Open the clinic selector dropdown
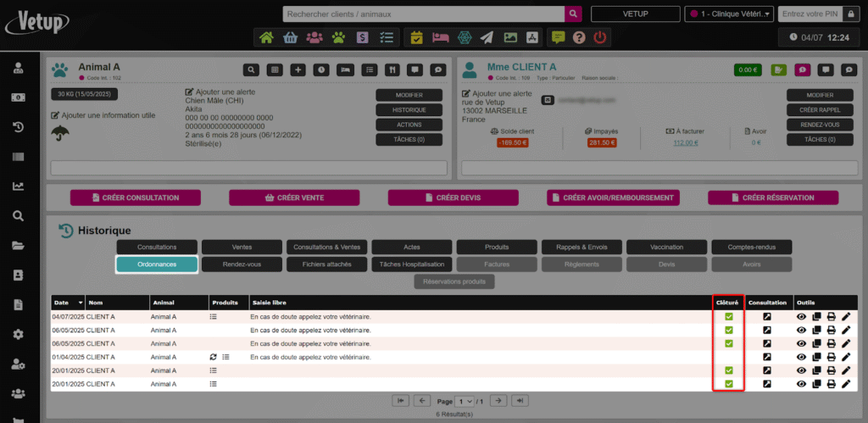Viewport: 868px width, 423px height. 729,14
